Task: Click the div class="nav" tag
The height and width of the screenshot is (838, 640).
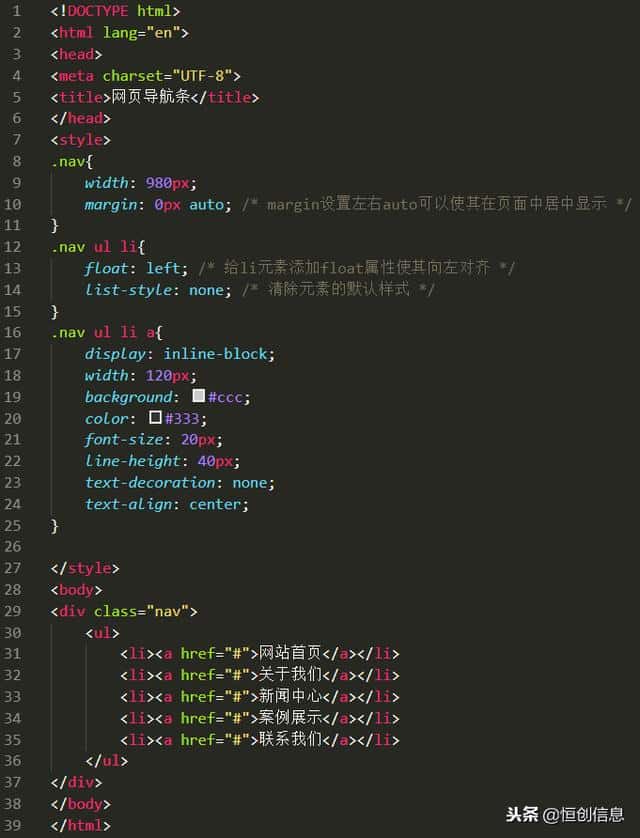Action: pyautogui.click(x=124, y=611)
